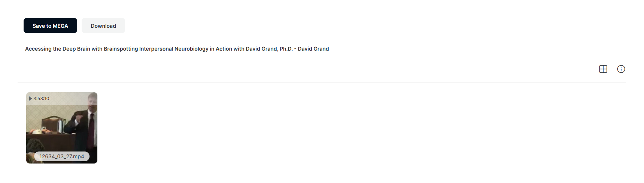
Task: Open the video thumbnail of the speaker
Action: (x=62, y=128)
